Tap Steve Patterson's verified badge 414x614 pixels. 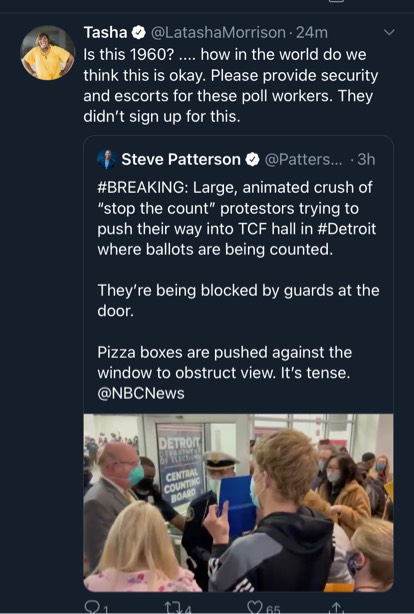coord(253,159)
